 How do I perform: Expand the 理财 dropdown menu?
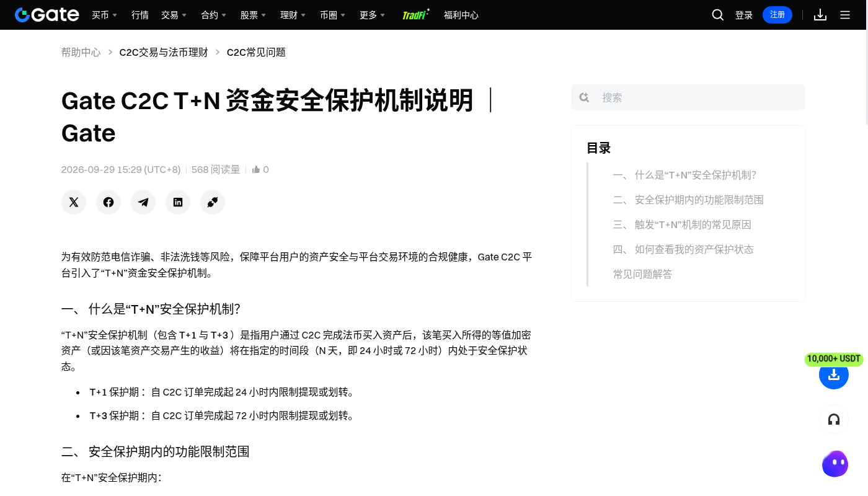tap(293, 15)
